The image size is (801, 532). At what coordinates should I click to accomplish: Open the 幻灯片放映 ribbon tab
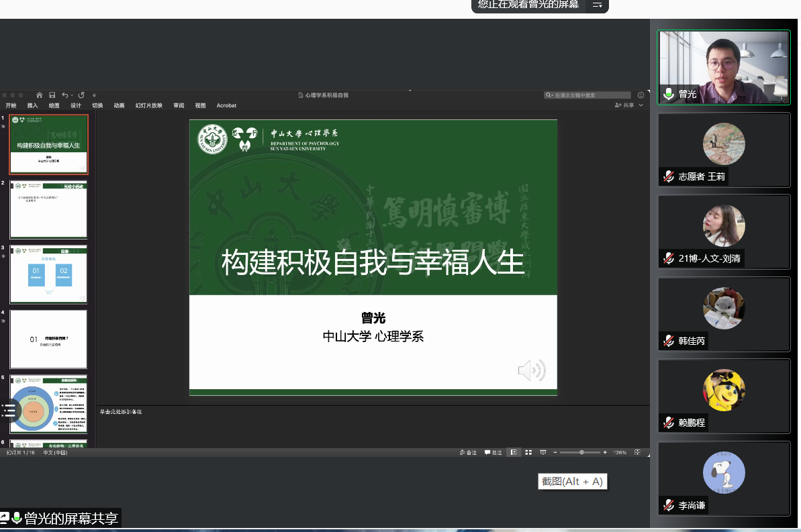pyautogui.click(x=148, y=105)
